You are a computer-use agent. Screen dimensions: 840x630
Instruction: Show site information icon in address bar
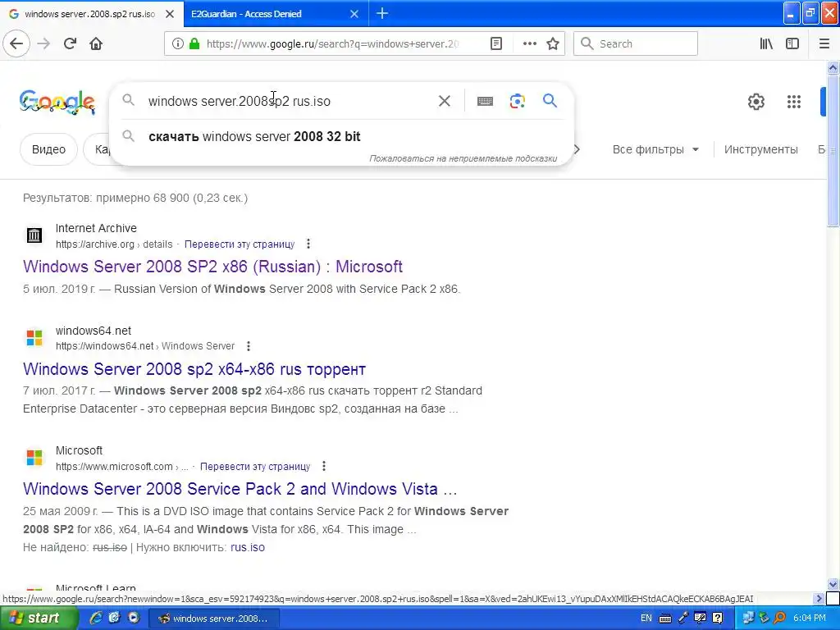click(x=177, y=44)
